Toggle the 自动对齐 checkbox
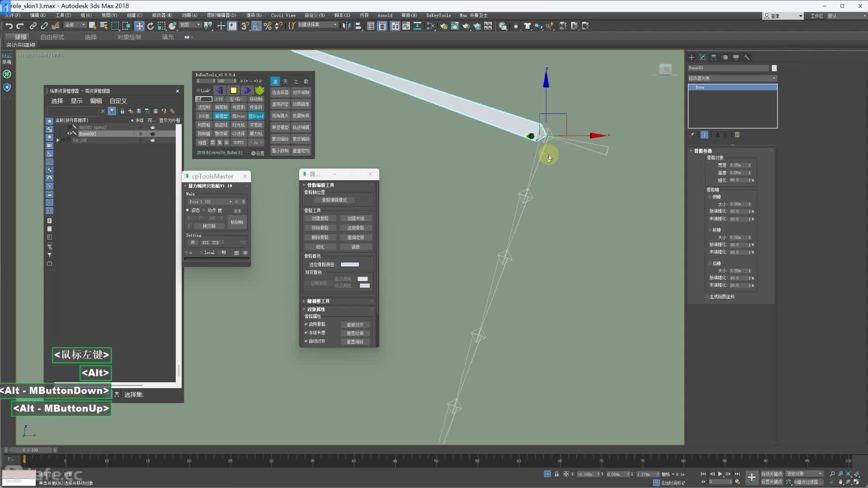Image resolution: width=868 pixels, height=488 pixels. pyautogui.click(x=306, y=341)
